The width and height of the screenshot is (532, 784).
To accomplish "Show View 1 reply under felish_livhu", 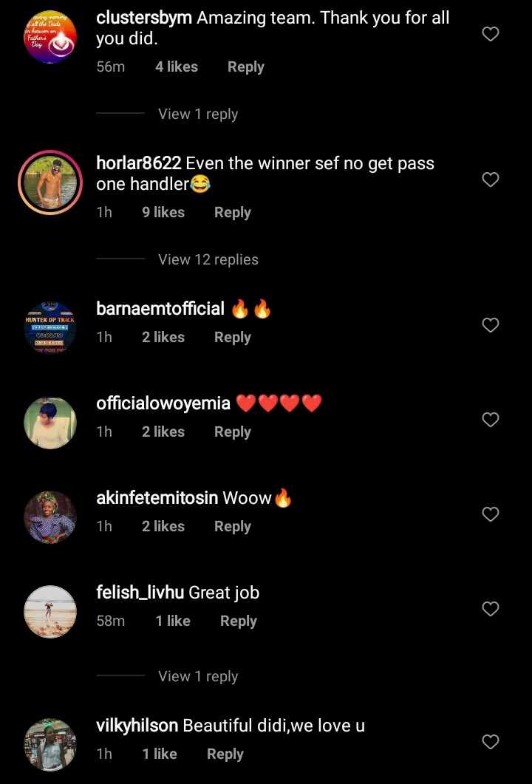I will (198, 676).
